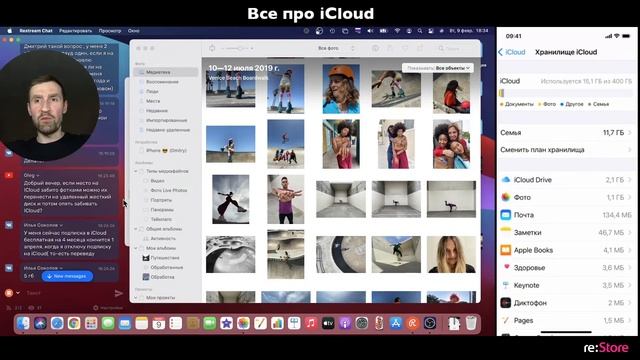Go back to iCloud settings
This screenshot has width=640, height=360.
[512, 52]
